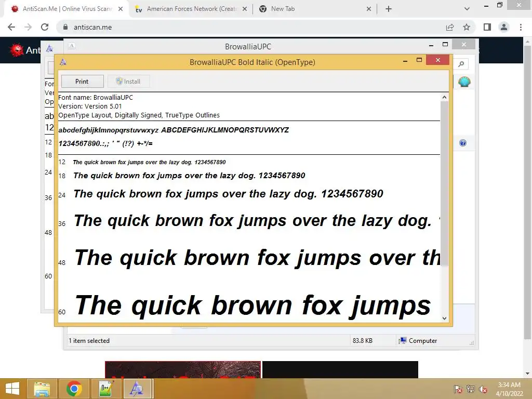Click the Action Center flag tray icon
Screen dimensions: 532x399
tap(458, 389)
